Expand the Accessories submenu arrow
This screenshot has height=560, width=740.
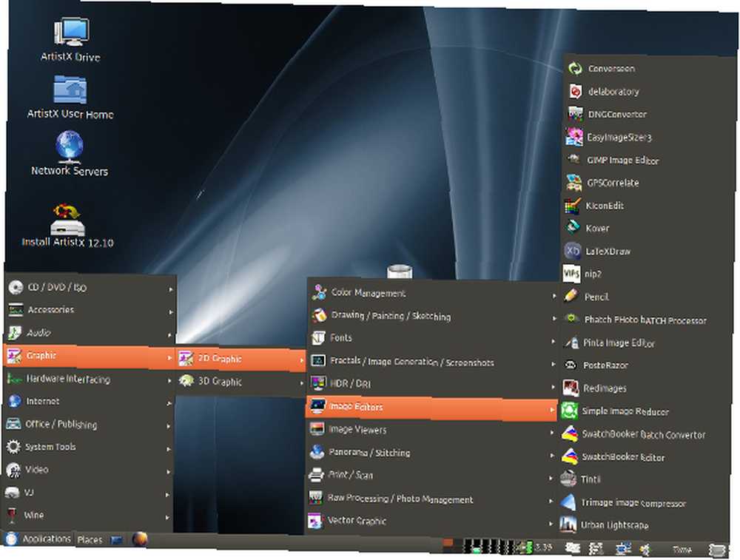pyautogui.click(x=170, y=311)
